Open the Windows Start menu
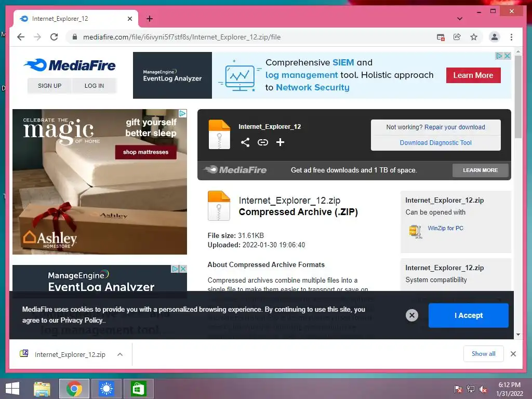The height and width of the screenshot is (399, 532). (12, 389)
